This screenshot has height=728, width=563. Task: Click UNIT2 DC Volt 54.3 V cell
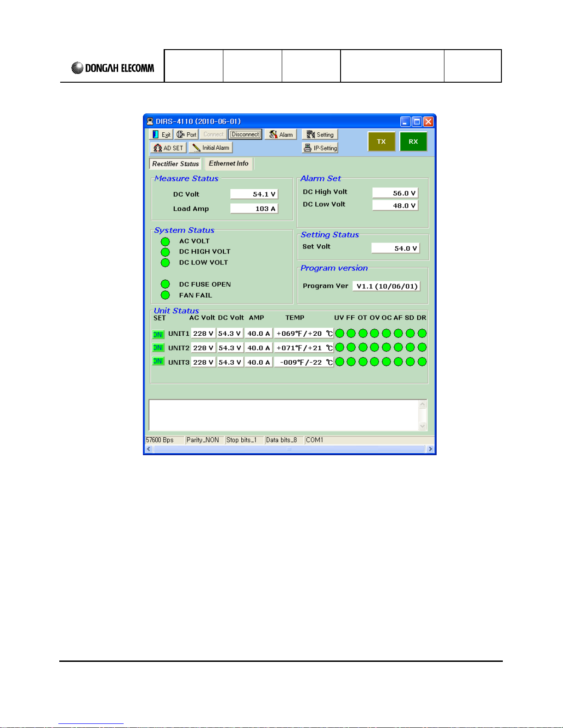[230, 348]
